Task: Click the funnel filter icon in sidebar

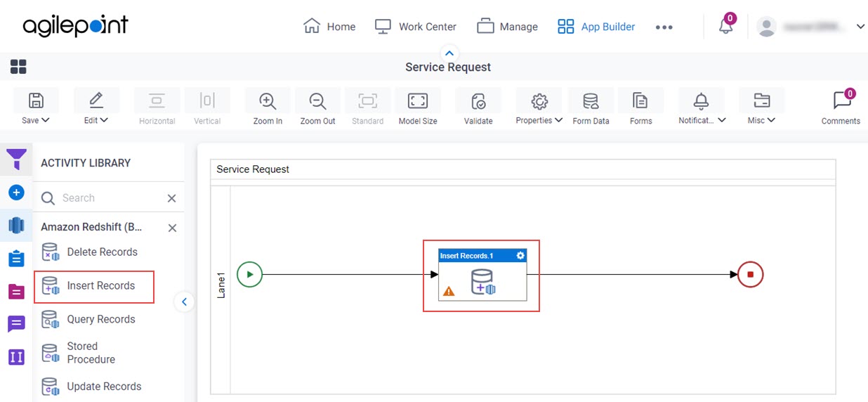Action: point(16,160)
